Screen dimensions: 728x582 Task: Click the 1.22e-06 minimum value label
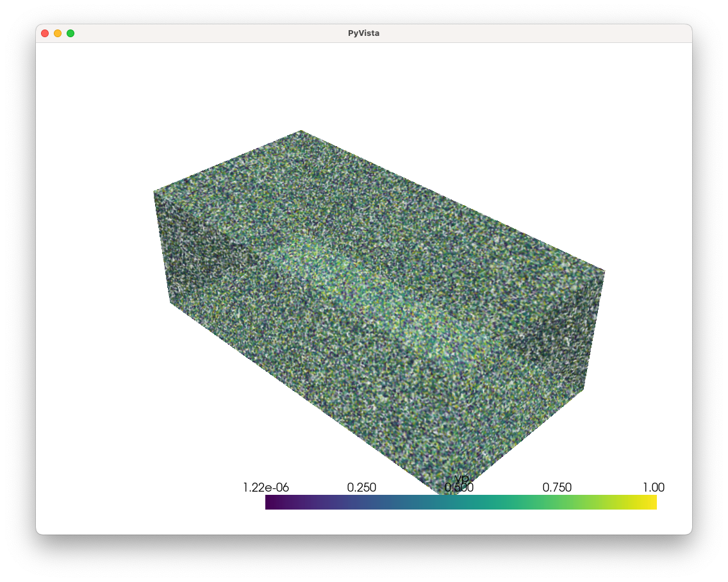click(265, 488)
